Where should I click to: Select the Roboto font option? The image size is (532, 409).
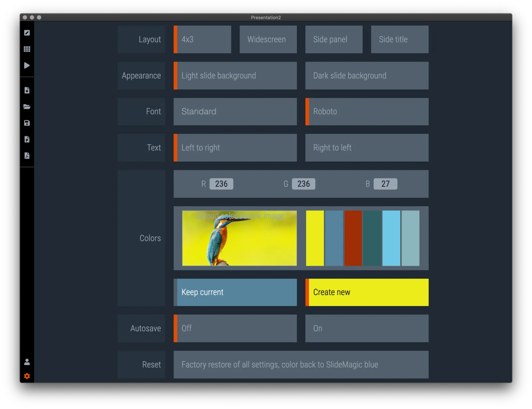pyautogui.click(x=367, y=111)
